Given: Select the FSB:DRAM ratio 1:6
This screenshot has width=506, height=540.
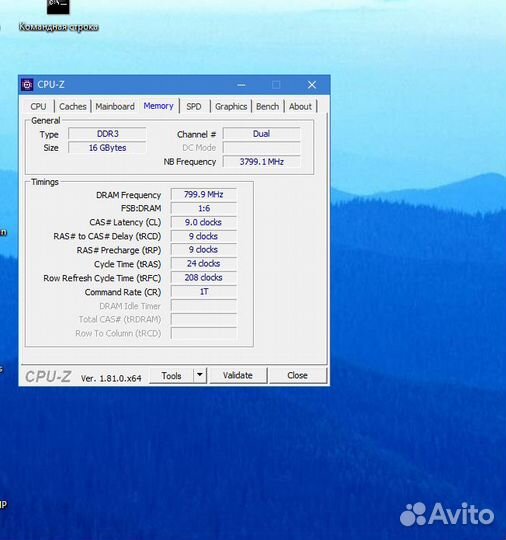Looking at the screenshot, I should tap(204, 208).
